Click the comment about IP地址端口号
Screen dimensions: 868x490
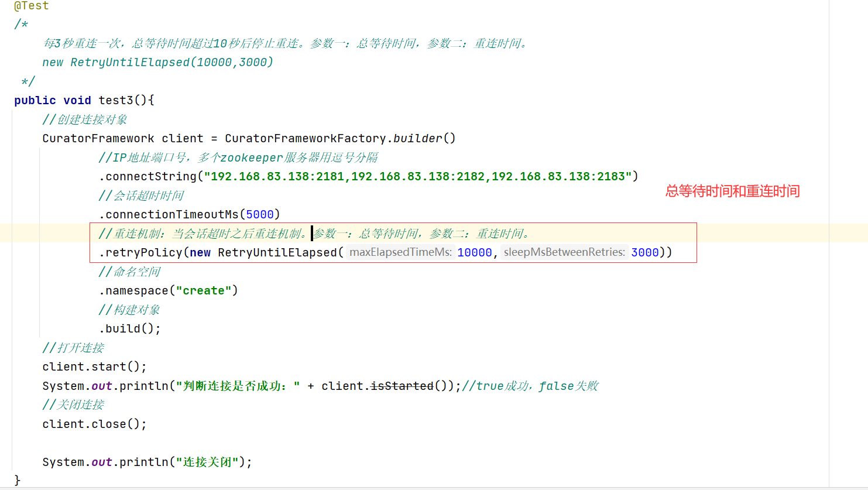click(x=238, y=157)
